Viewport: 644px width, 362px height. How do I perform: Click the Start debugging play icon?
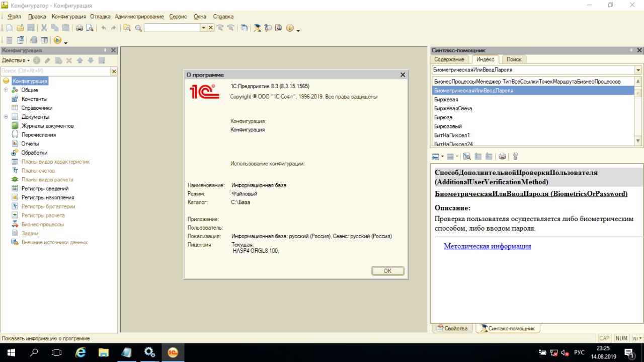pyautogui.click(x=57, y=40)
